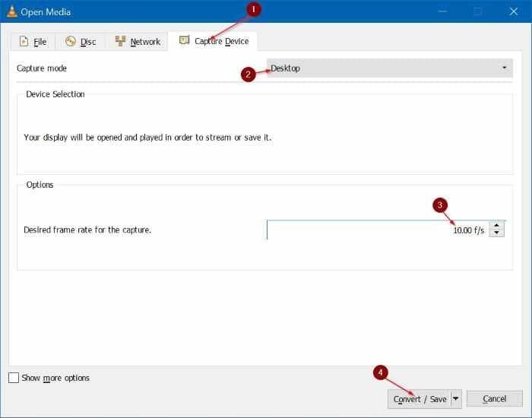Click the VLC cone icon in title bar
This screenshot has width=532, height=418.
[12, 11]
